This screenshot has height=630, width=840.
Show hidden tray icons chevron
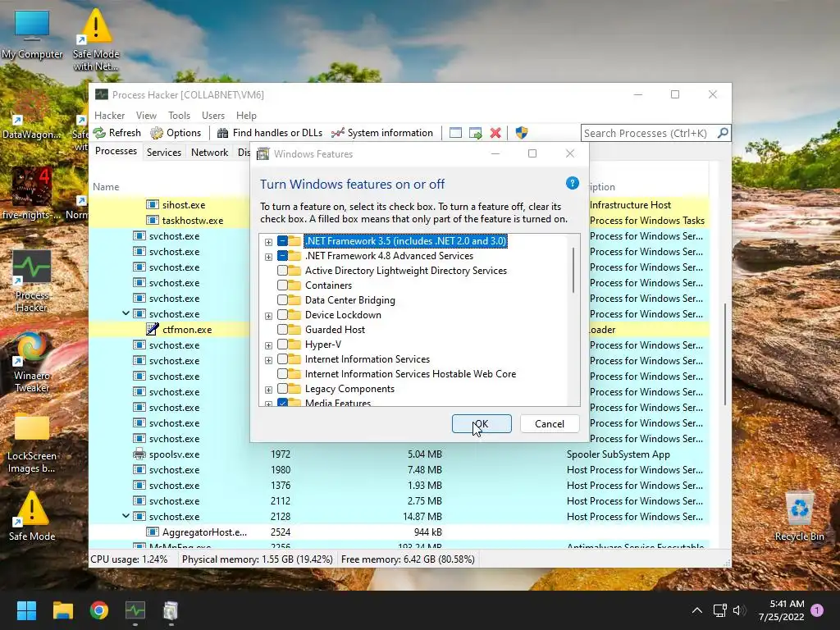[x=697, y=610]
